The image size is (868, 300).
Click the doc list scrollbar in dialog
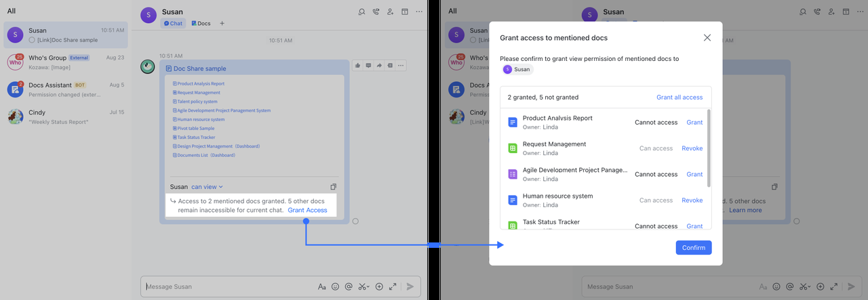pyautogui.click(x=709, y=149)
